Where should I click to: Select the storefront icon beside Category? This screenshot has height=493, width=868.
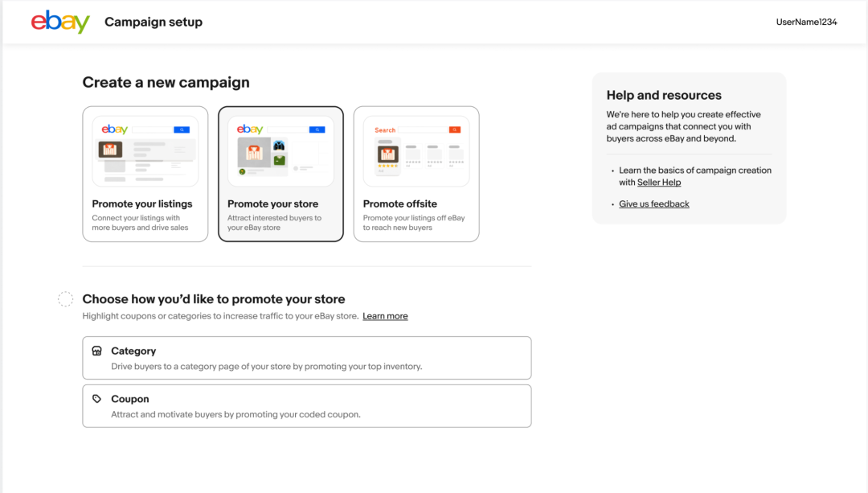97,351
